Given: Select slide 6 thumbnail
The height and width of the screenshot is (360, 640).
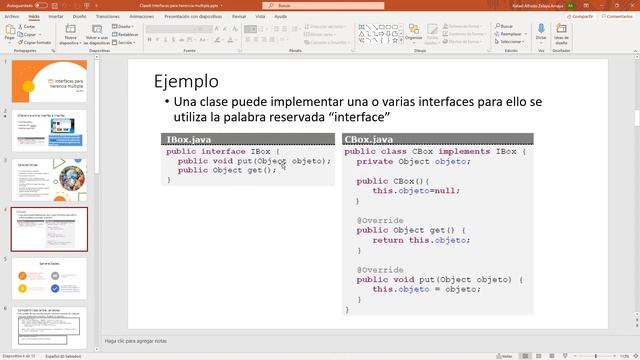Looking at the screenshot, I should pyautogui.click(x=49, y=328).
